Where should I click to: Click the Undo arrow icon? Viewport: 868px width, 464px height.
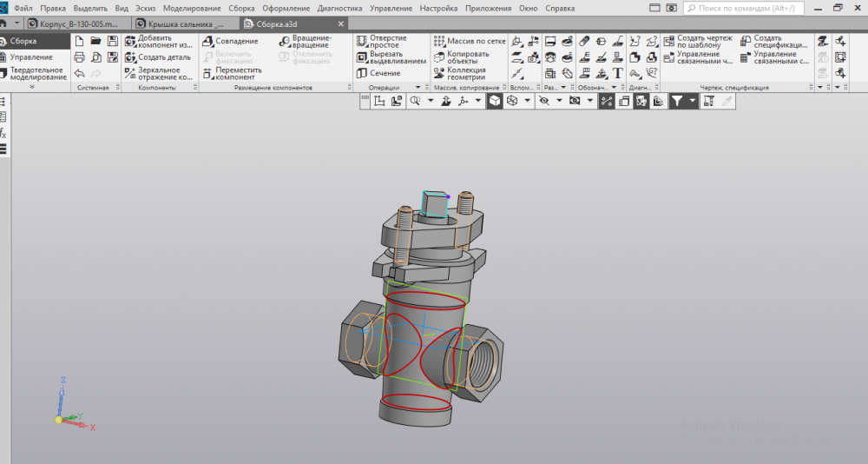coord(79,74)
